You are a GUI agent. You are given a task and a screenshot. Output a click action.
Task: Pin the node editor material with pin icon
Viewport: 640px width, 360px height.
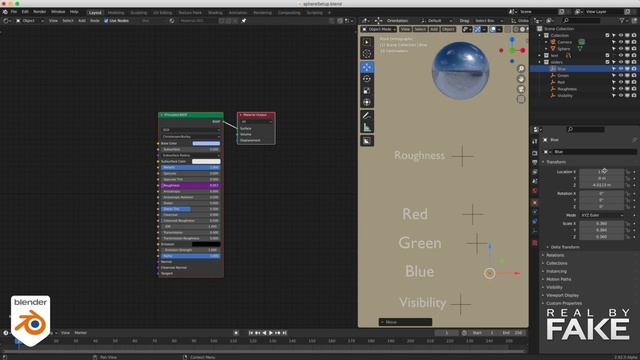244,20
